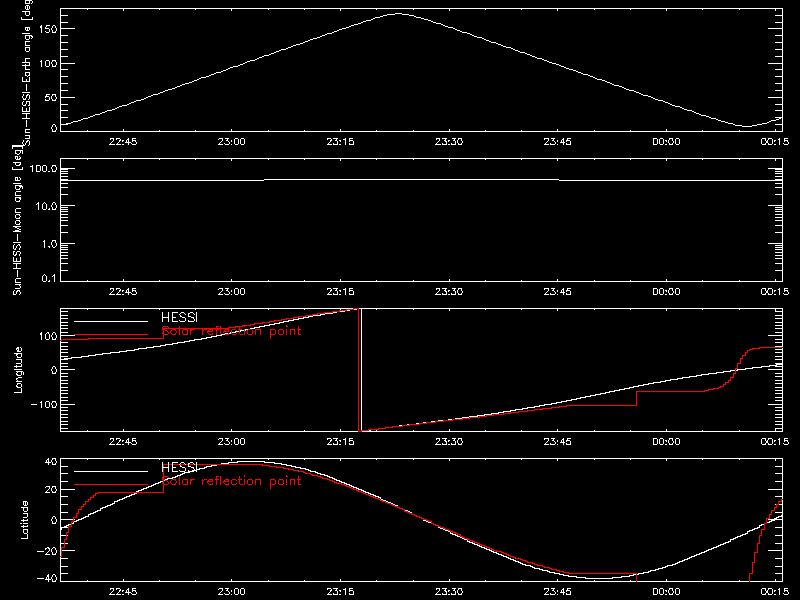Click the '0' tick on Longitude axis
This screenshot has height=600, width=800.
point(54,370)
